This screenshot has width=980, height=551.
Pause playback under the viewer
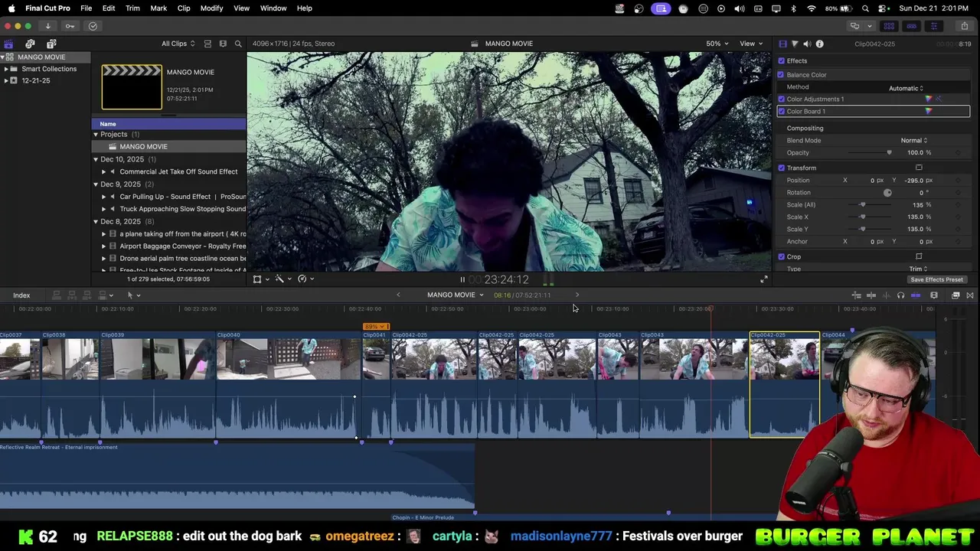tap(462, 279)
